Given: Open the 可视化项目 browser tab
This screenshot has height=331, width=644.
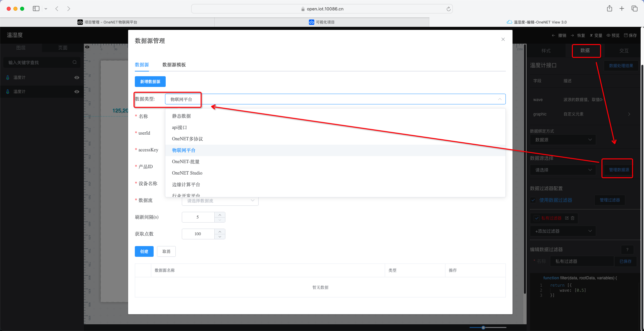Looking at the screenshot, I should click(322, 22).
